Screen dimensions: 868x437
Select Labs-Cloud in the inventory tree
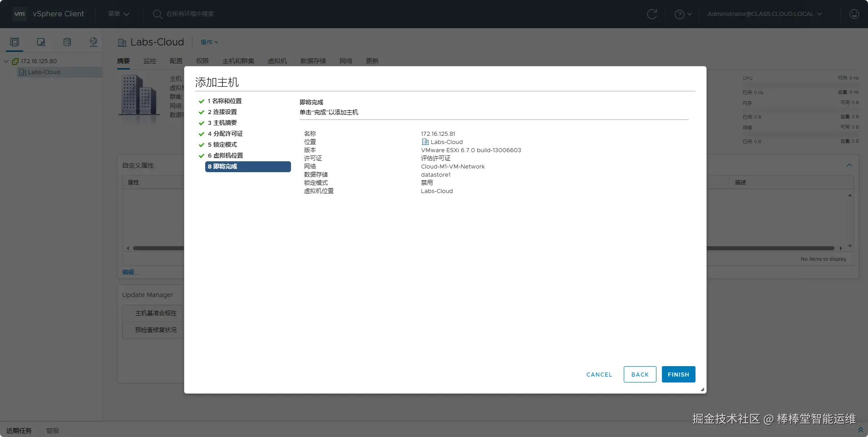click(44, 72)
